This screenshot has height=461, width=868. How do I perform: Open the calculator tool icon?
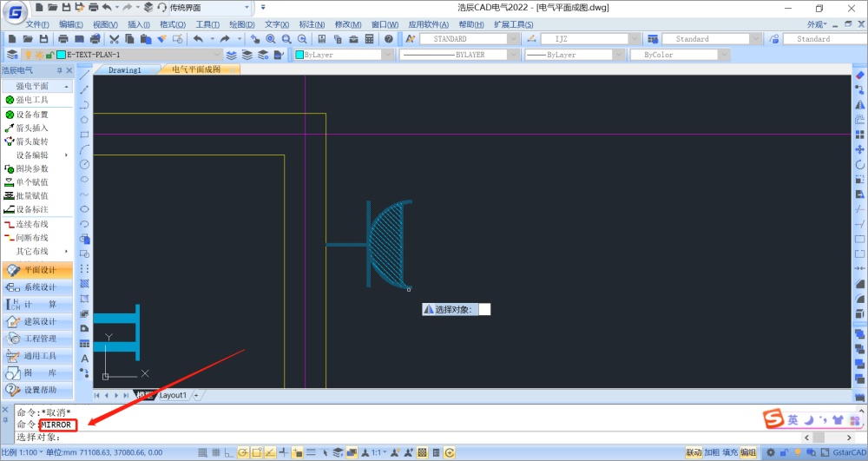(370, 39)
